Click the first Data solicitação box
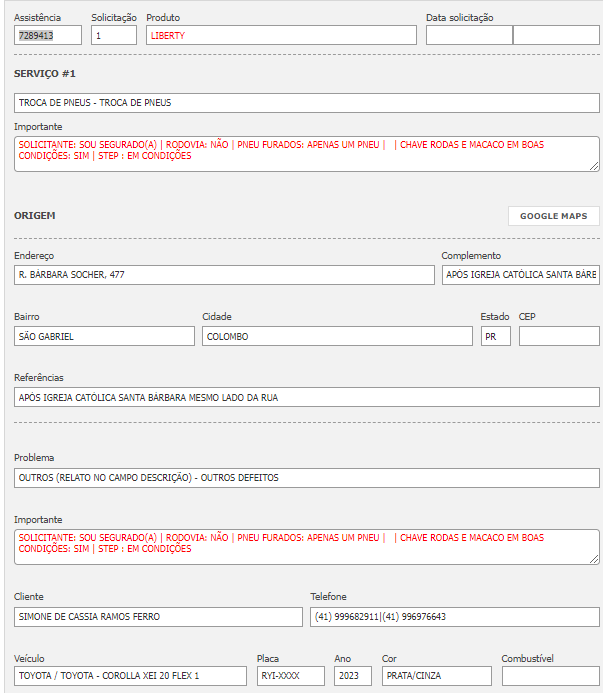The width and height of the screenshot is (603, 693). click(x=469, y=35)
